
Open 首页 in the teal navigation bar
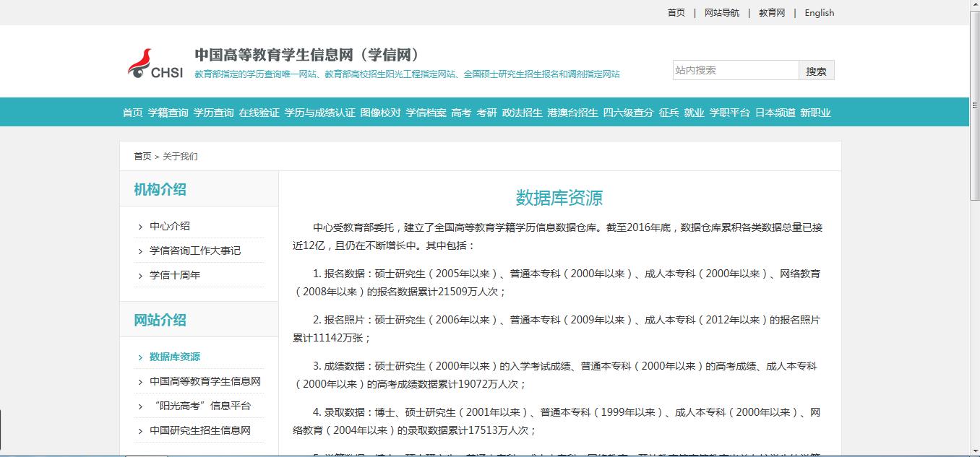132,113
